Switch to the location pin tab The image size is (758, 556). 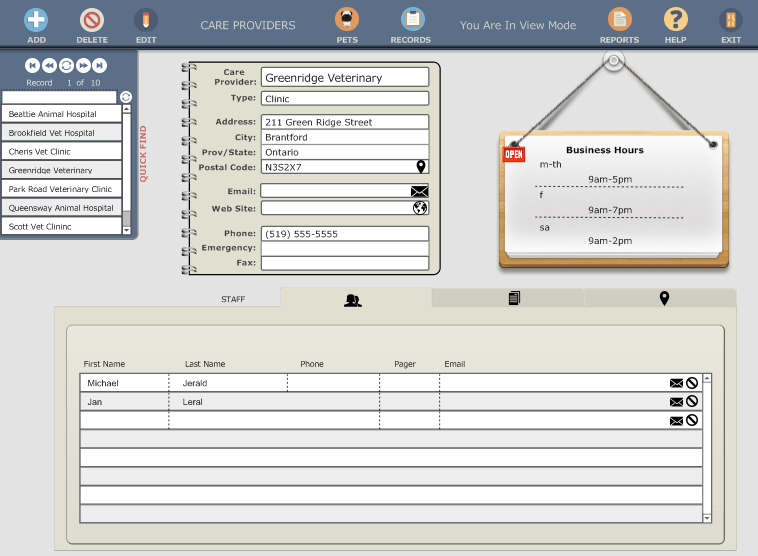point(664,298)
